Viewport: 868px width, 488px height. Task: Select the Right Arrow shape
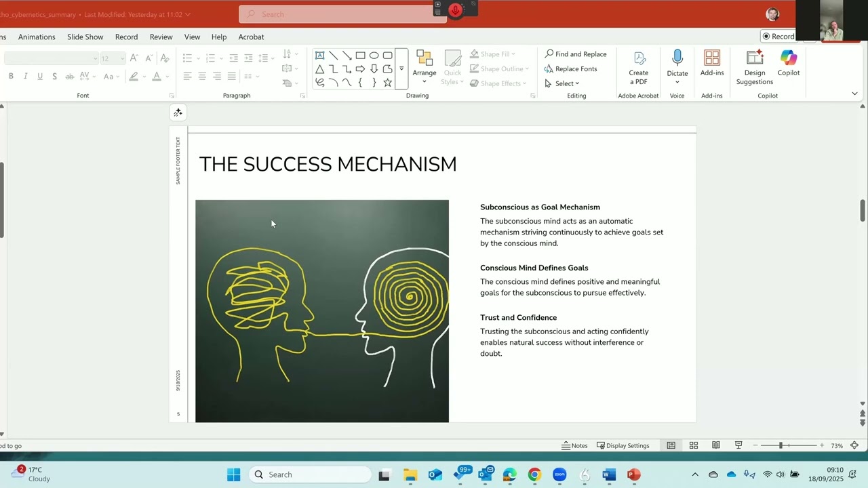click(x=360, y=69)
